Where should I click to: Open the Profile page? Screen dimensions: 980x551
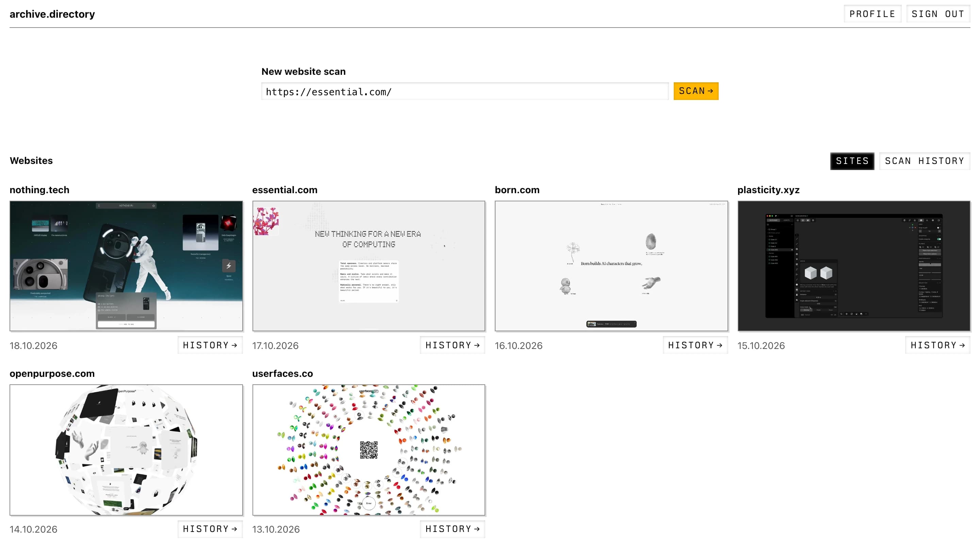pyautogui.click(x=872, y=14)
